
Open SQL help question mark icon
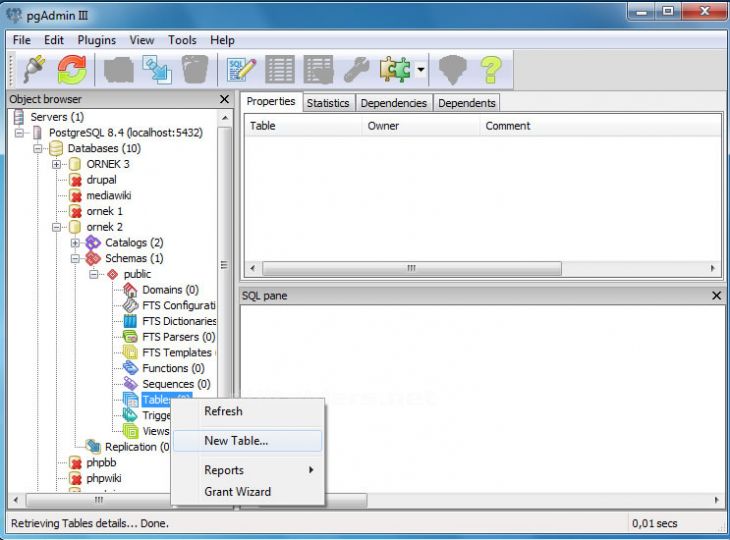(491, 70)
